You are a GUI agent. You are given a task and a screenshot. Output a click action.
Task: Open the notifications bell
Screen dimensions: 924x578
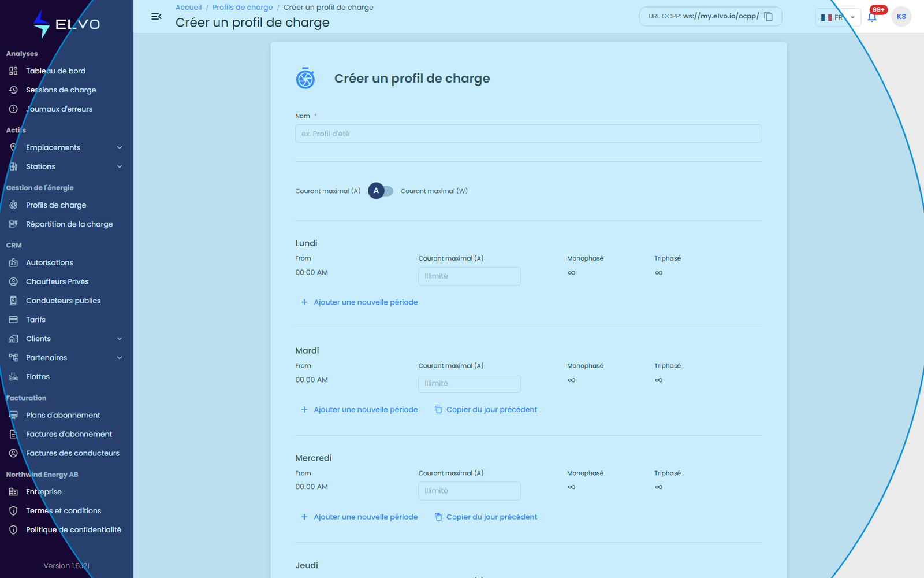tap(872, 17)
